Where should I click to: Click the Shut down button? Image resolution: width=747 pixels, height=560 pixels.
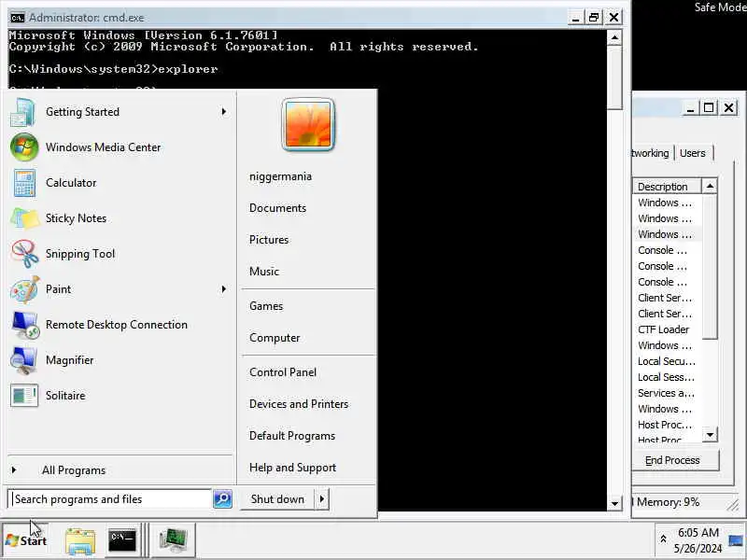[x=277, y=499]
